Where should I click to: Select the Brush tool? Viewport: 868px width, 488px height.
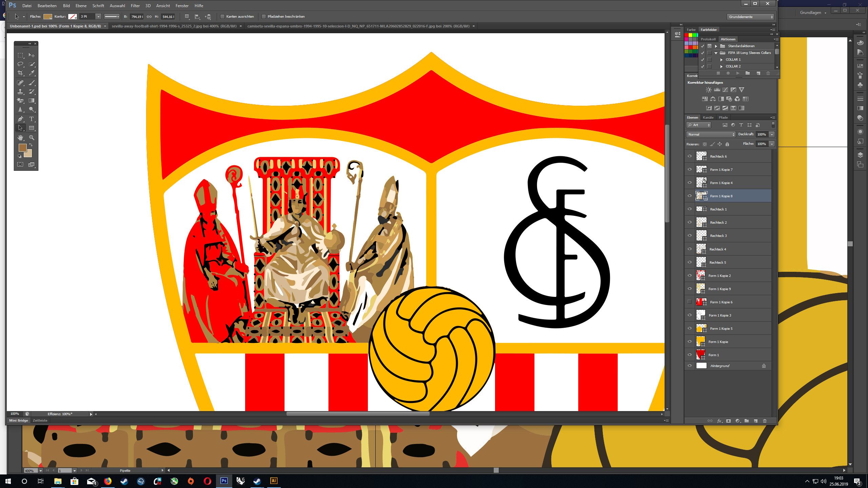[32, 83]
